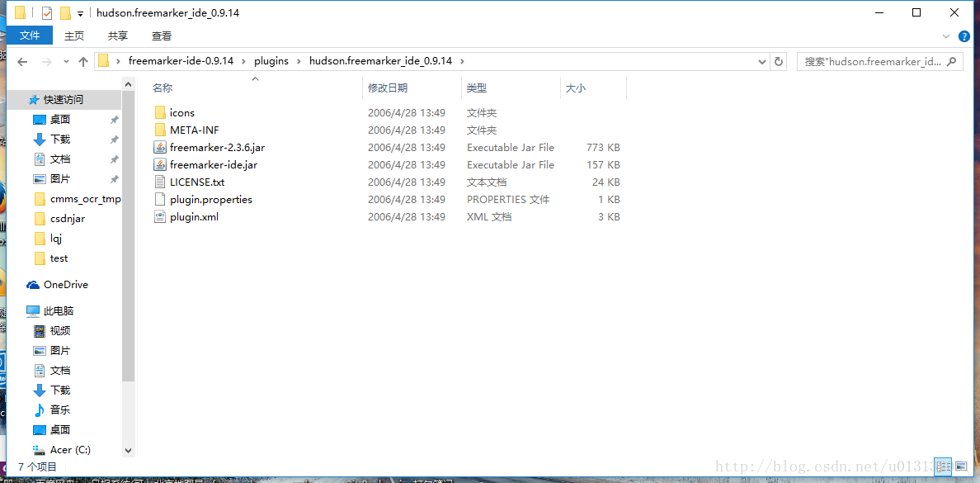Viewport: 980px width, 483px height.
Task: Expand the ribbon with chevron
Action: 945,36
